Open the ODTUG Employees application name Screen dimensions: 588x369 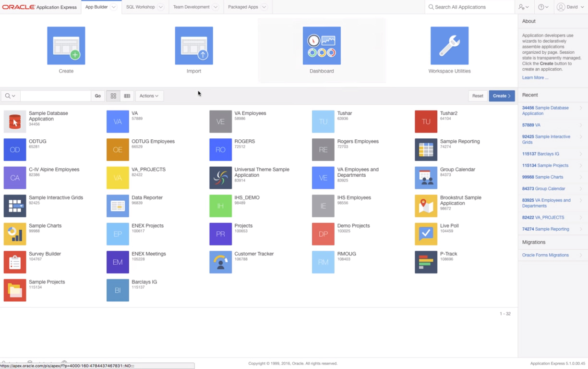(153, 141)
